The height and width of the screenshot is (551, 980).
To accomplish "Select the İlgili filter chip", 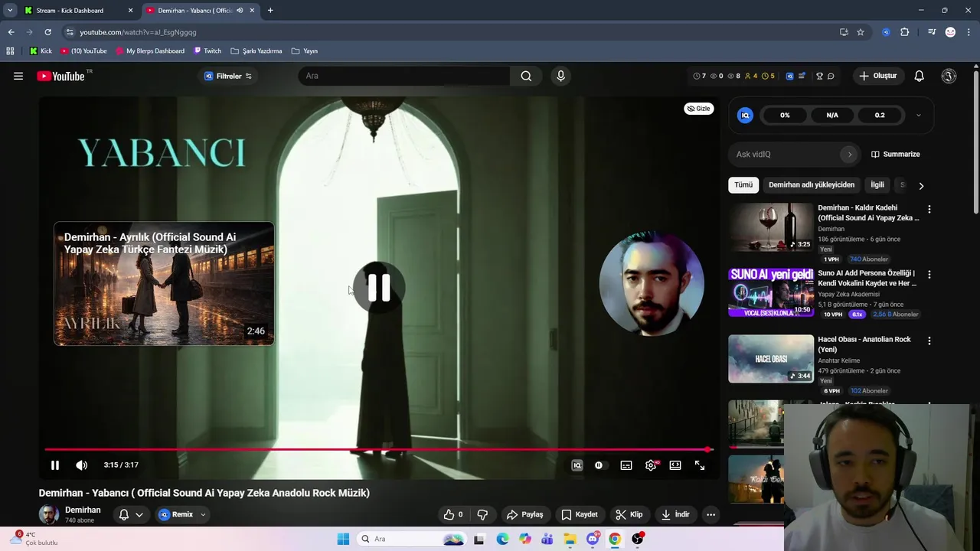I will point(877,184).
